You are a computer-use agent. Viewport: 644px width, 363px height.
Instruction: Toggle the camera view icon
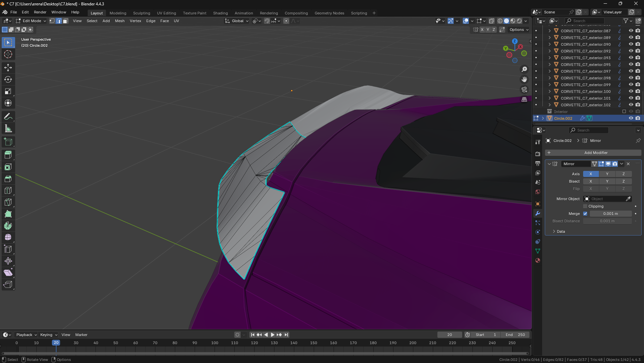(x=524, y=89)
